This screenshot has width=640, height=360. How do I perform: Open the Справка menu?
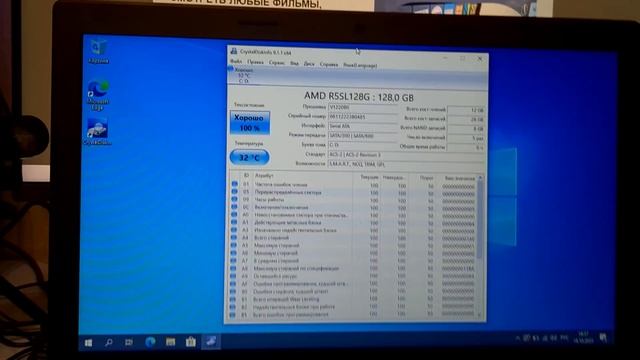(x=329, y=64)
